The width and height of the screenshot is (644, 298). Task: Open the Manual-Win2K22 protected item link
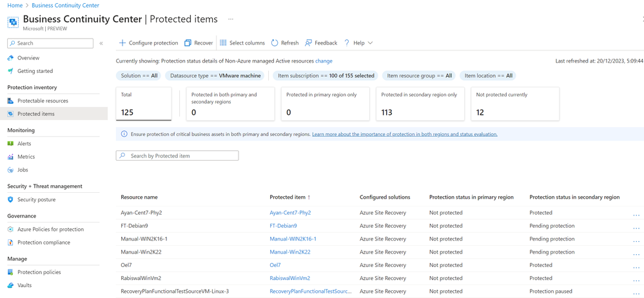tap(290, 252)
